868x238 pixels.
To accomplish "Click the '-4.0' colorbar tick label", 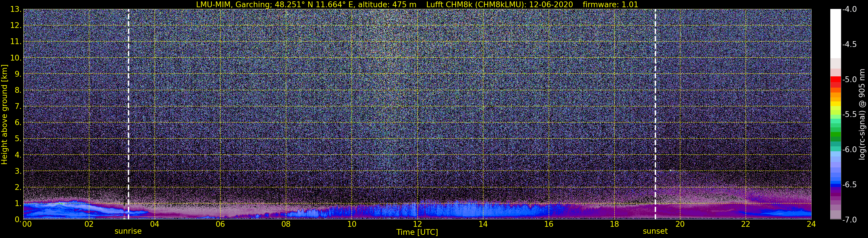I will (x=850, y=10).
